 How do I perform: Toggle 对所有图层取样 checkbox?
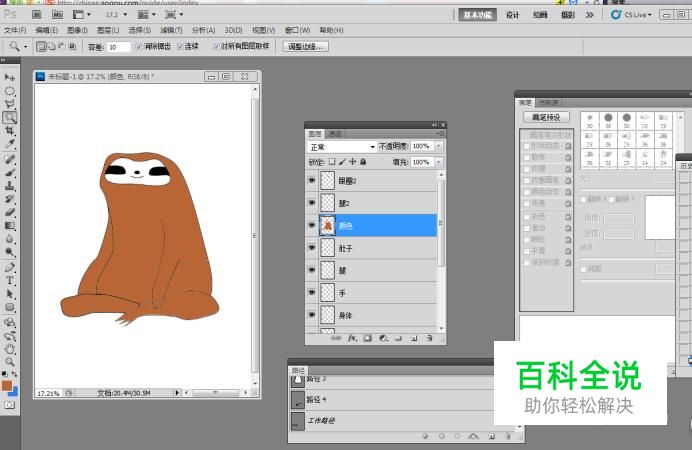tap(216, 46)
